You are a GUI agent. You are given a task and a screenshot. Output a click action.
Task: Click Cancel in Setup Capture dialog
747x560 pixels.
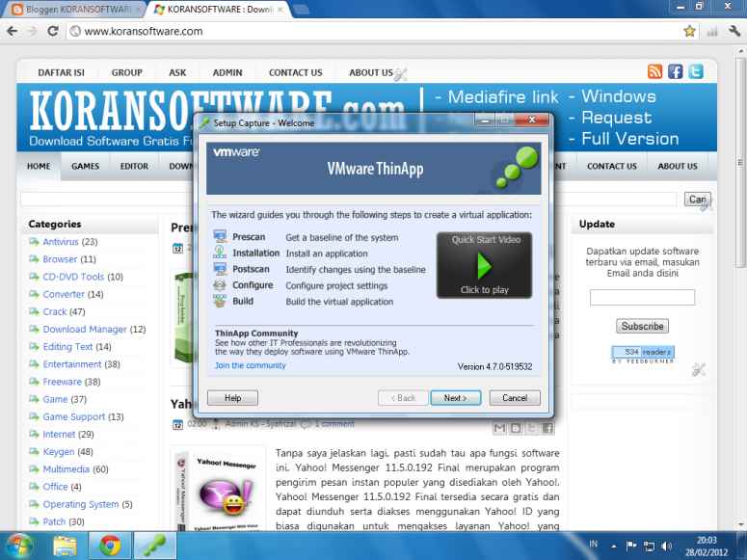coord(515,397)
